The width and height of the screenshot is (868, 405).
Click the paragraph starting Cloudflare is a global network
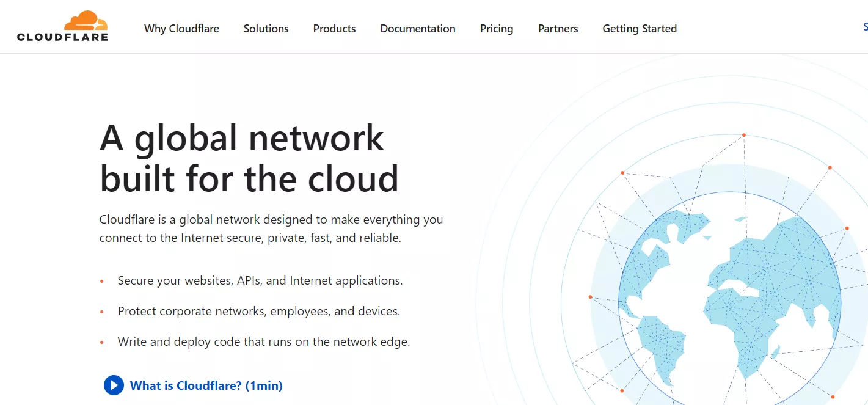(271, 228)
